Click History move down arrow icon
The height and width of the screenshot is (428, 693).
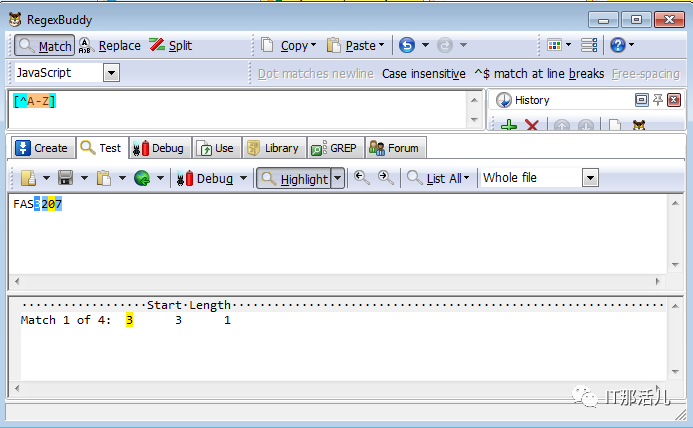point(586,126)
